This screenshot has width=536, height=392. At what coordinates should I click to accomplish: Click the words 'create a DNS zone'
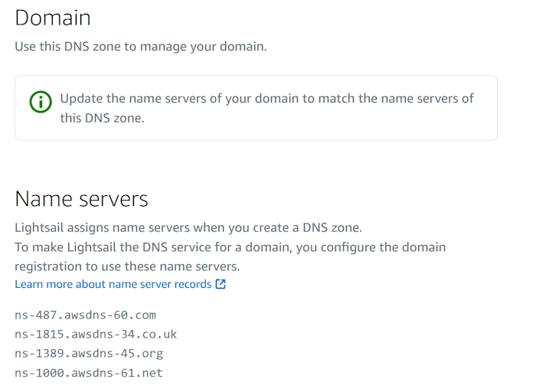coord(313,228)
